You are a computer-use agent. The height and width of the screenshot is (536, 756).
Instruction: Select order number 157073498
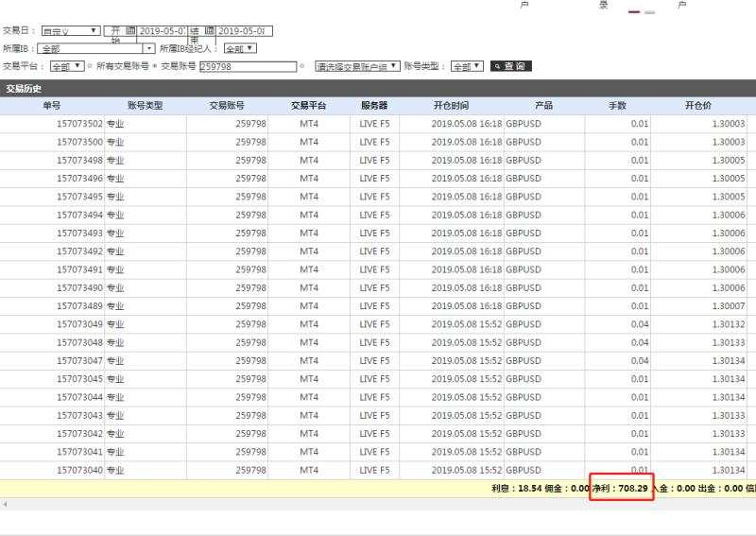point(79,160)
